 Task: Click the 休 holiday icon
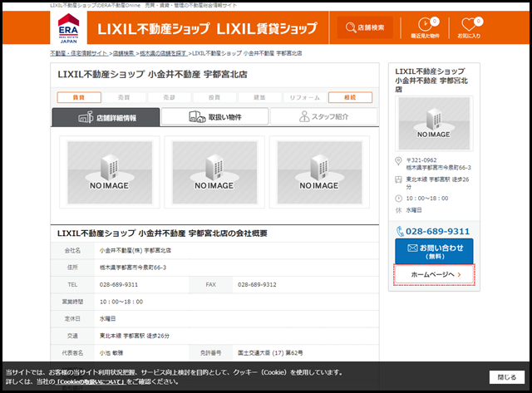coord(399,210)
